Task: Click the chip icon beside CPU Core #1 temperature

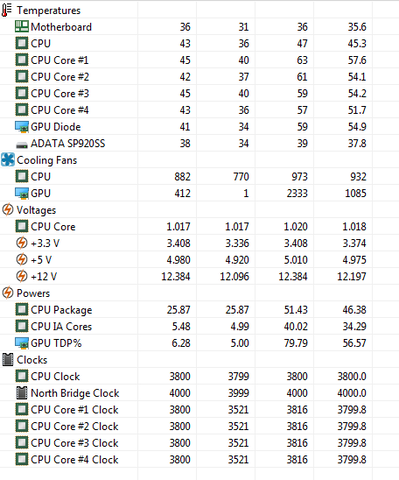Action: [x=22, y=60]
